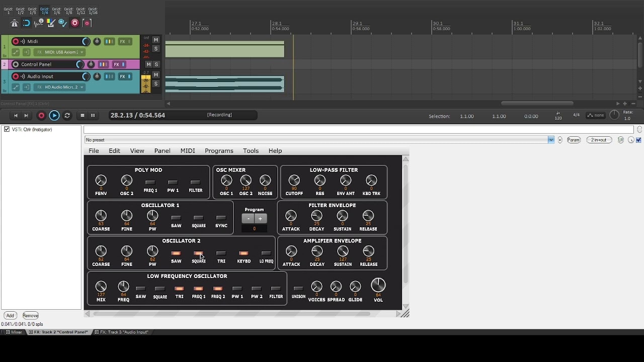Toggle the snap magnet icon
The width and height of the screenshot is (644, 362).
coord(26,23)
